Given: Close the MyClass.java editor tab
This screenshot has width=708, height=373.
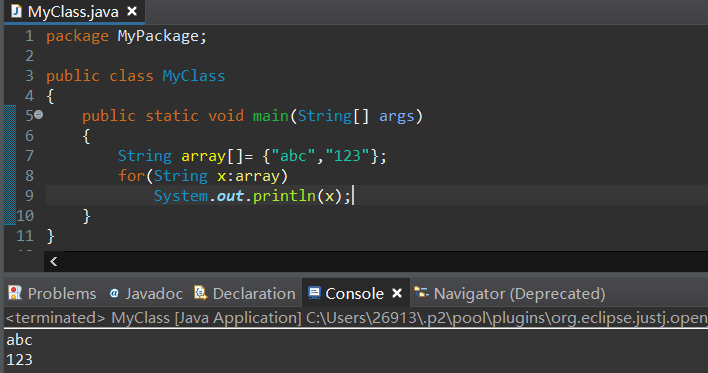Looking at the screenshot, I should (132, 11).
